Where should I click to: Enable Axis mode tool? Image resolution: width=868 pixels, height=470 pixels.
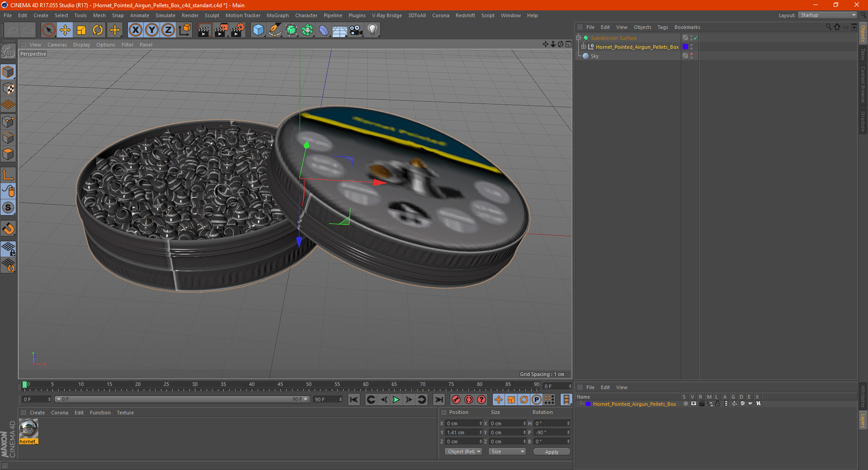pos(9,175)
